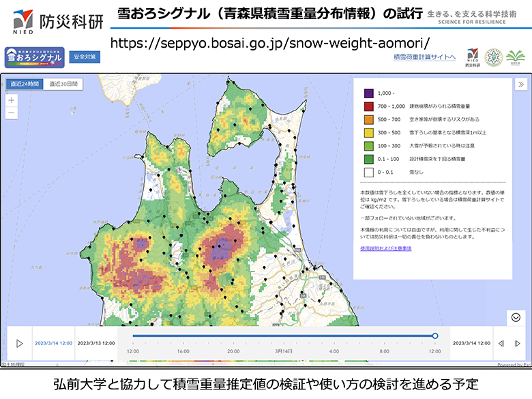
Task: Click the 20:00 mark on the timeline
Action: click(233, 351)
